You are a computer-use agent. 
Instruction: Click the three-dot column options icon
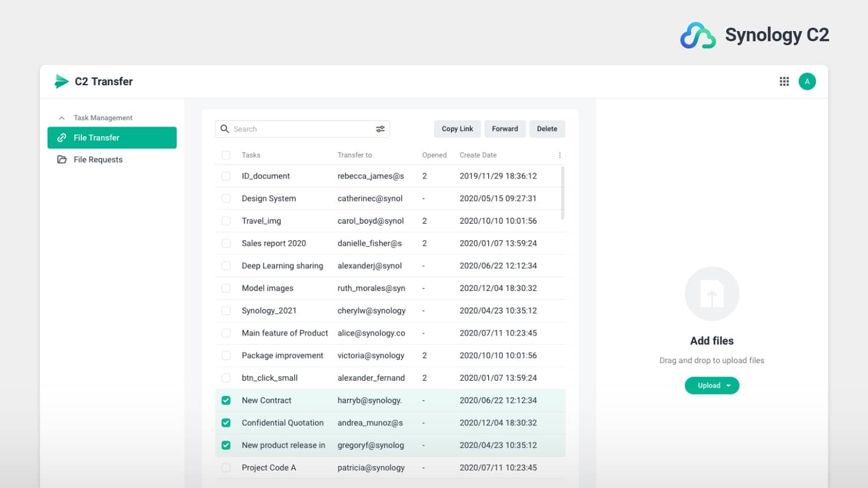tap(559, 155)
